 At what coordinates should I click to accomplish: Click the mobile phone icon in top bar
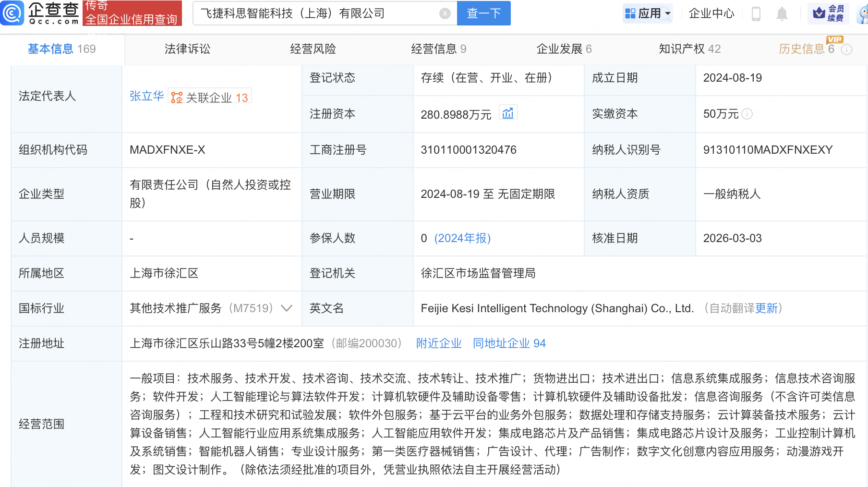(757, 13)
